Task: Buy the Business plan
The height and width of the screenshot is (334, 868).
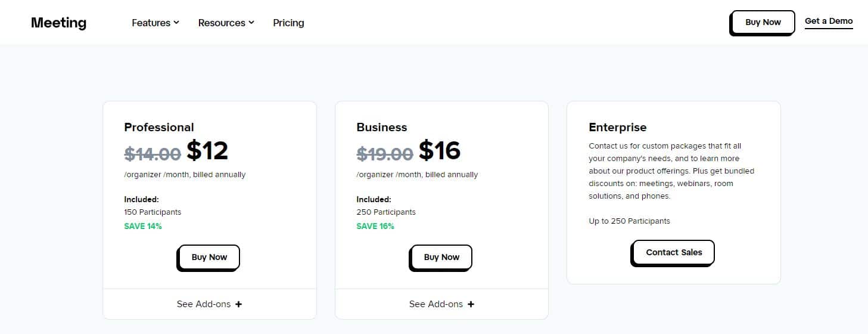Action: pyautogui.click(x=441, y=257)
